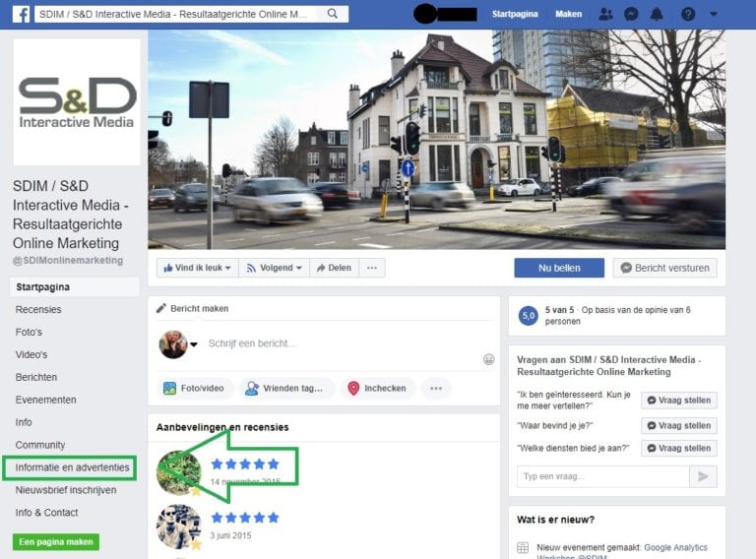The height and width of the screenshot is (559, 756).
Task: Open Berichten in the left sidebar
Action: (x=36, y=377)
